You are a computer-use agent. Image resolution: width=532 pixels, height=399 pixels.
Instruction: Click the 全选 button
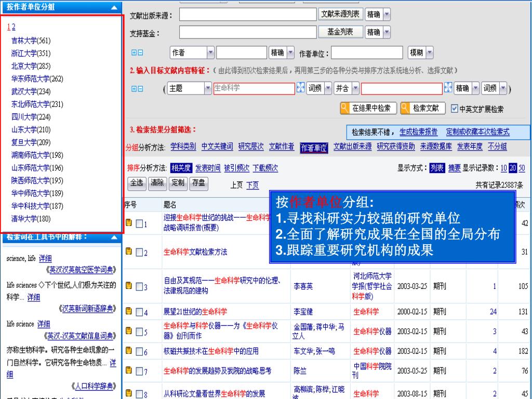pyautogui.click(x=137, y=183)
